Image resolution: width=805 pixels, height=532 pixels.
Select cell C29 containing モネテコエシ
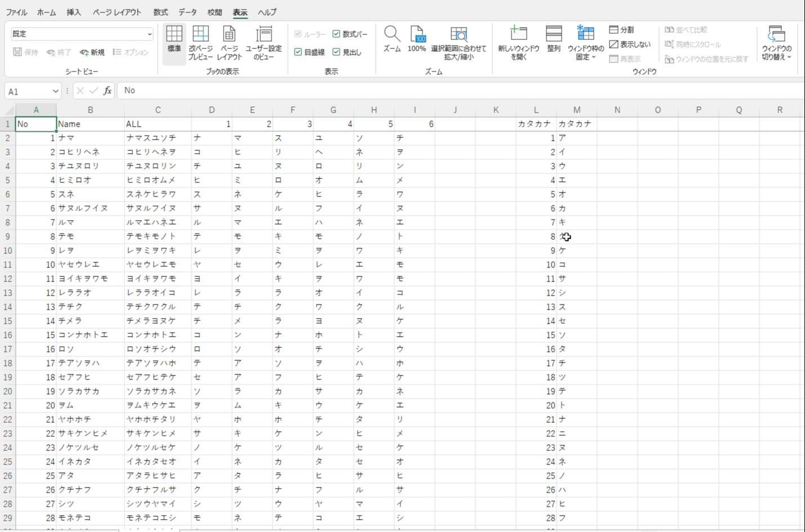(x=158, y=518)
